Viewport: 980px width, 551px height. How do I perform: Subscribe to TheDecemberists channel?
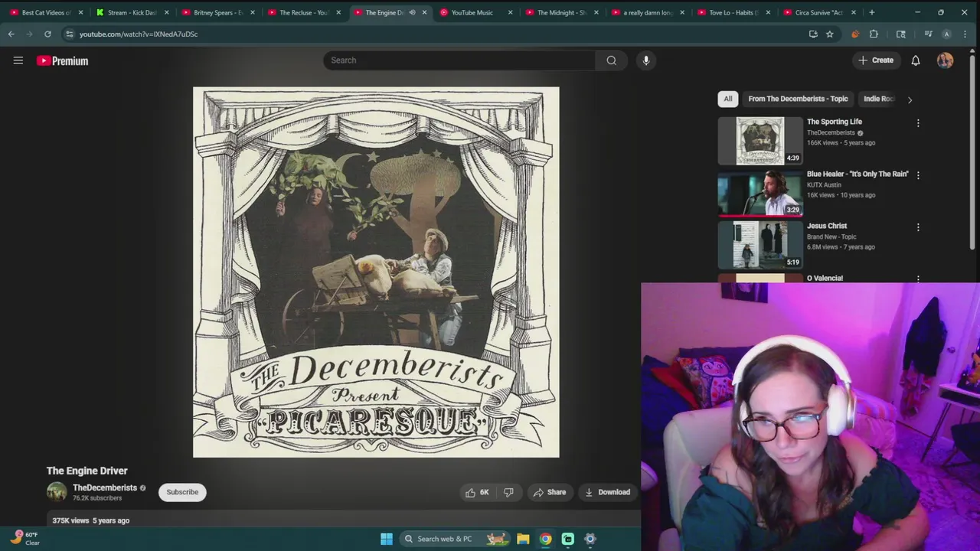[182, 492]
